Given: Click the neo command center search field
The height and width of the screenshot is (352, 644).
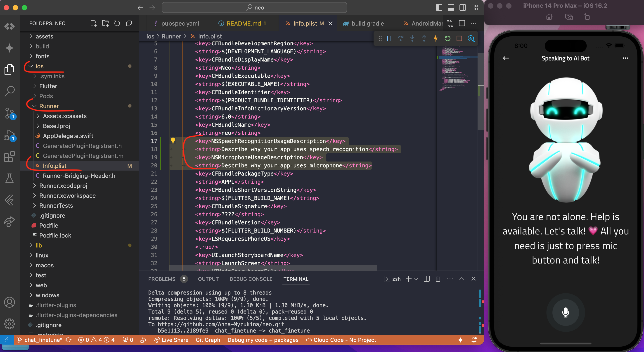Looking at the screenshot, I should (254, 7).
